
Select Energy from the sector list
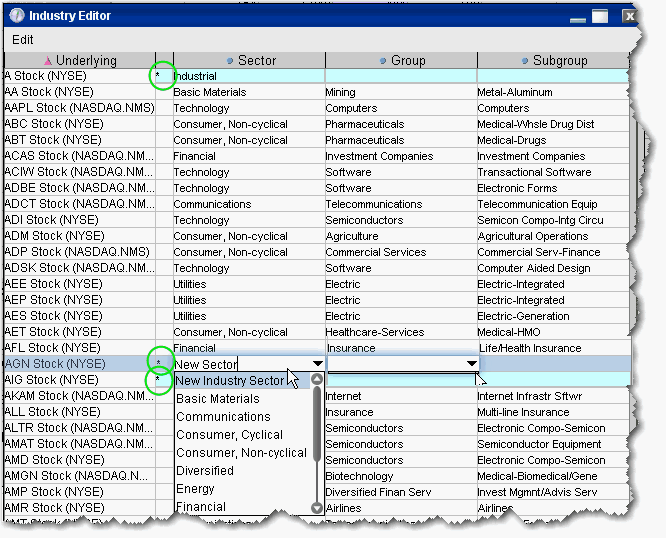point(195,489)
